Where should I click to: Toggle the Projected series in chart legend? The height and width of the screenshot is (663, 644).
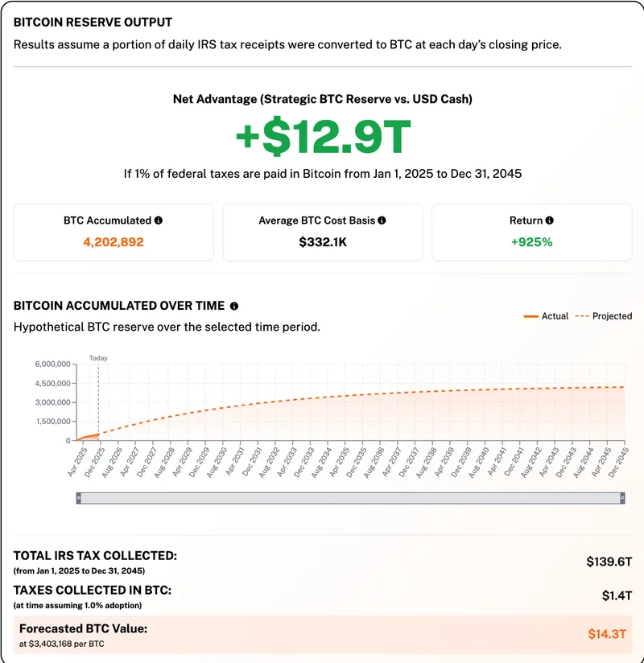pyautogui.click(x=604, y=316)
